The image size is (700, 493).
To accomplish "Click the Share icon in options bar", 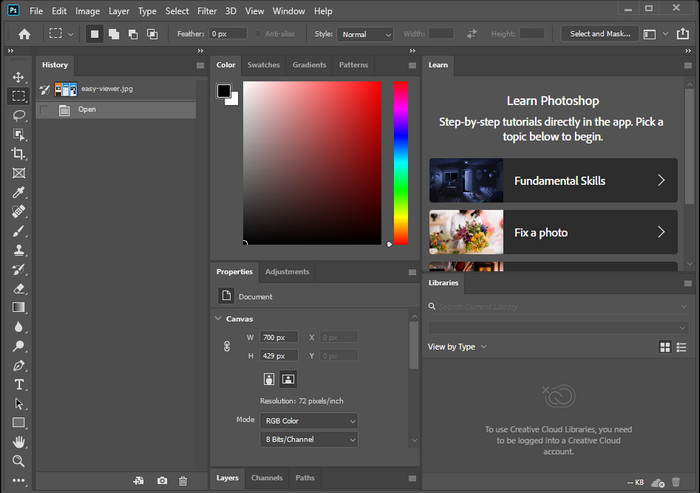I will (683, 33).
